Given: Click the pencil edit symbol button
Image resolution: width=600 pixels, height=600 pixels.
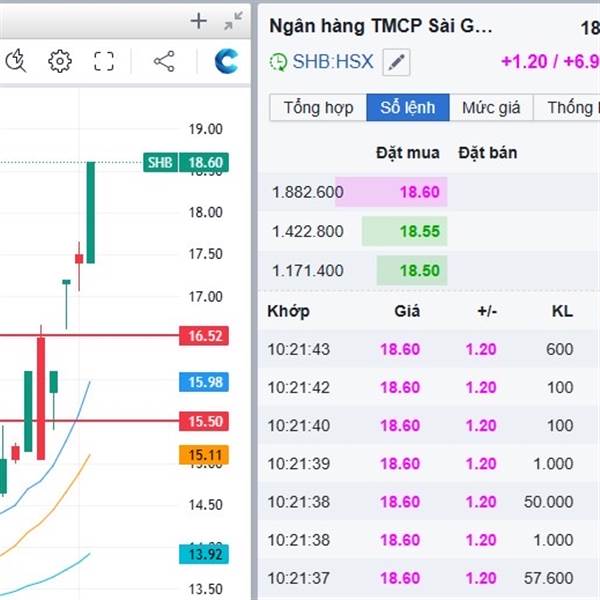Looking at the screenshot, I should click(x=396, y=62).
